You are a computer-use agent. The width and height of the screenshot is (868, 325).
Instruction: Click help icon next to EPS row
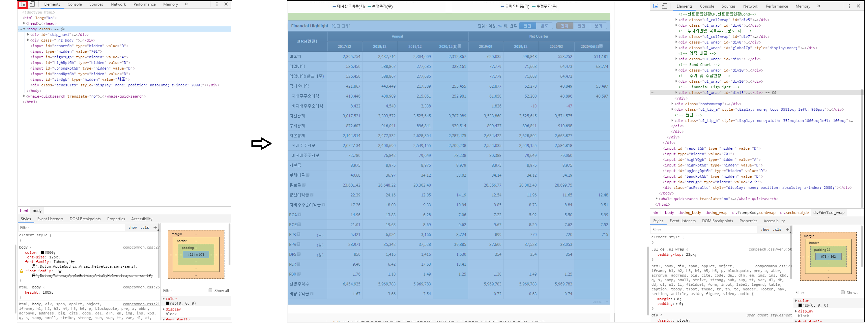298,234
